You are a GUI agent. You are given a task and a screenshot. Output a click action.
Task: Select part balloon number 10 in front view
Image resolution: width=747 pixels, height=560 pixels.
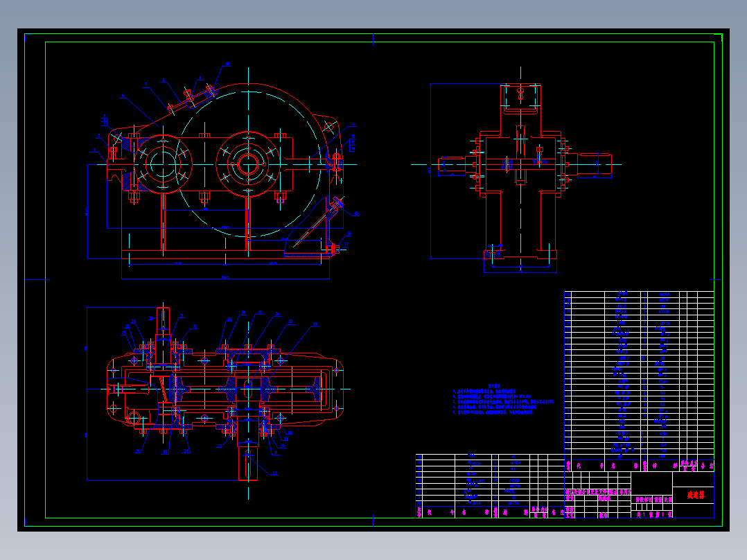227,63
